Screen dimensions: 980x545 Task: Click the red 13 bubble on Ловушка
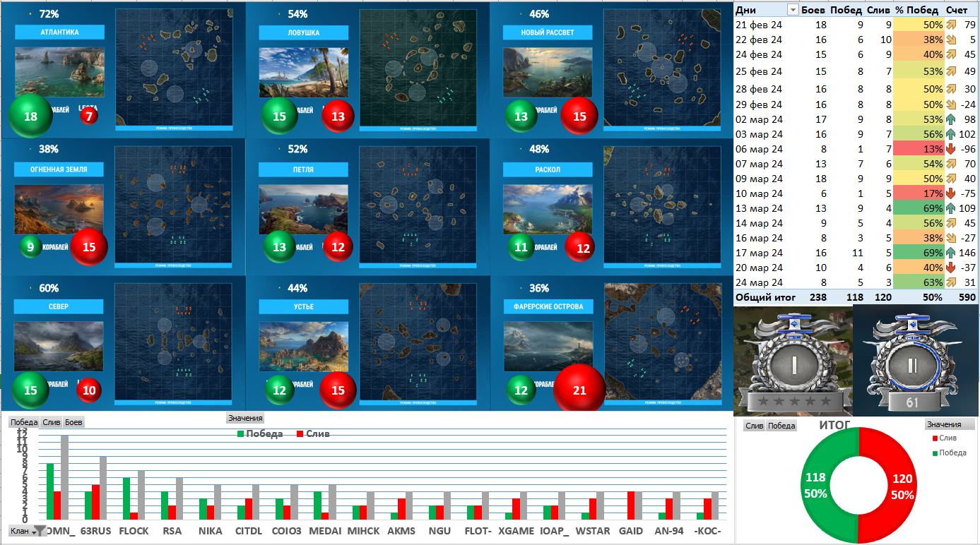(x=338, y=116)
